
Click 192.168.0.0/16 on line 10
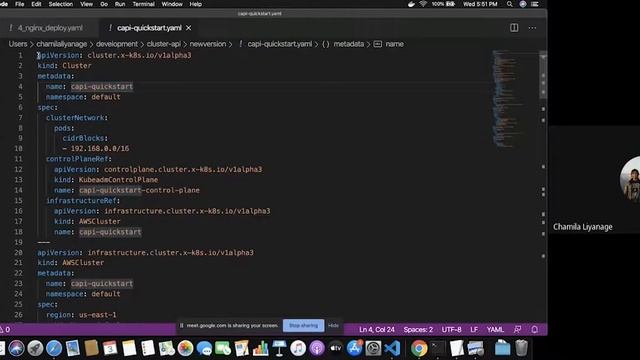[x=100, y=149]
